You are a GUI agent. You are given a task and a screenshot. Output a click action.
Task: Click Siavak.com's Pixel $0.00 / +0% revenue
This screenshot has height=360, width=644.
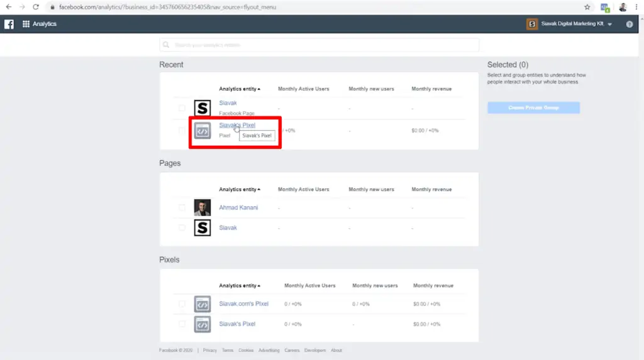[x=427, y=304]
